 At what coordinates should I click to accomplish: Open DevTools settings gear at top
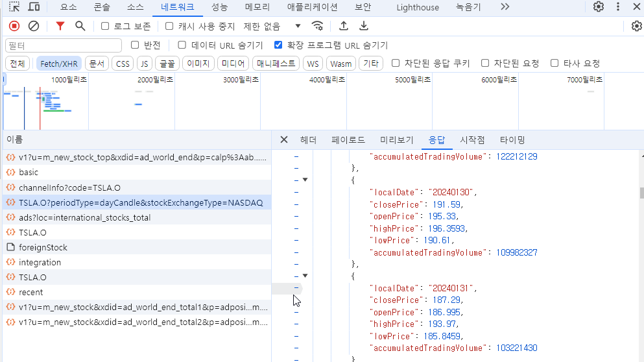599,6
